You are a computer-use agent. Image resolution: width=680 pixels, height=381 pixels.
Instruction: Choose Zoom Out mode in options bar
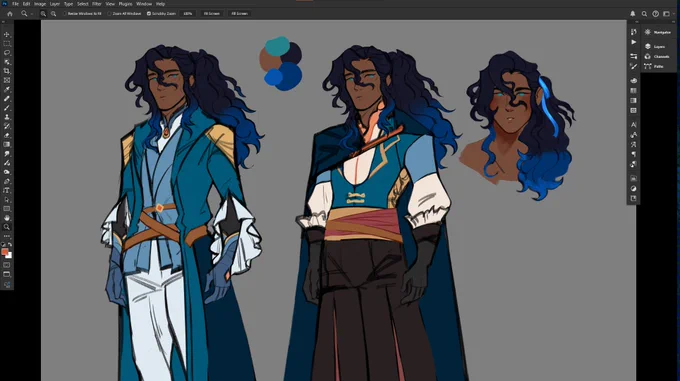[53, 14]
